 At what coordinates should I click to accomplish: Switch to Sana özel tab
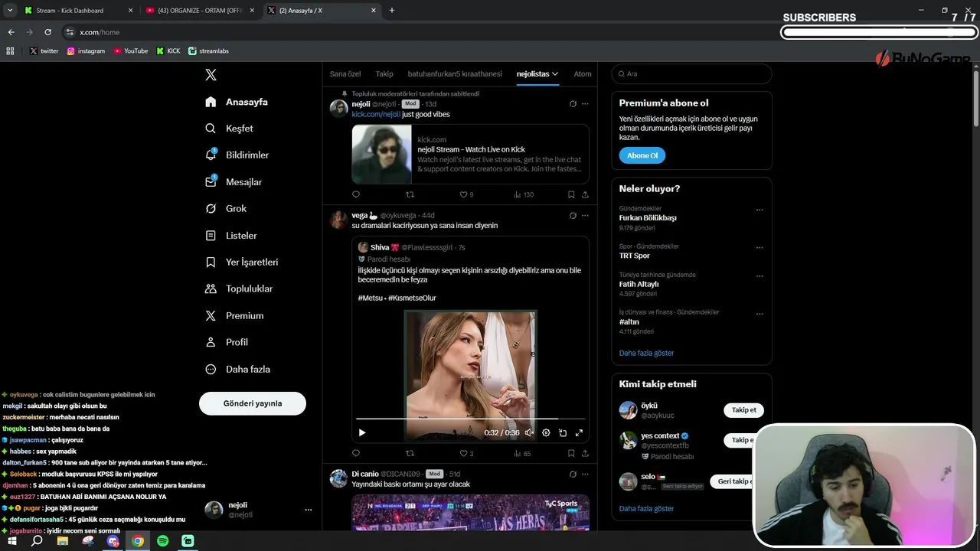[345, 74]
